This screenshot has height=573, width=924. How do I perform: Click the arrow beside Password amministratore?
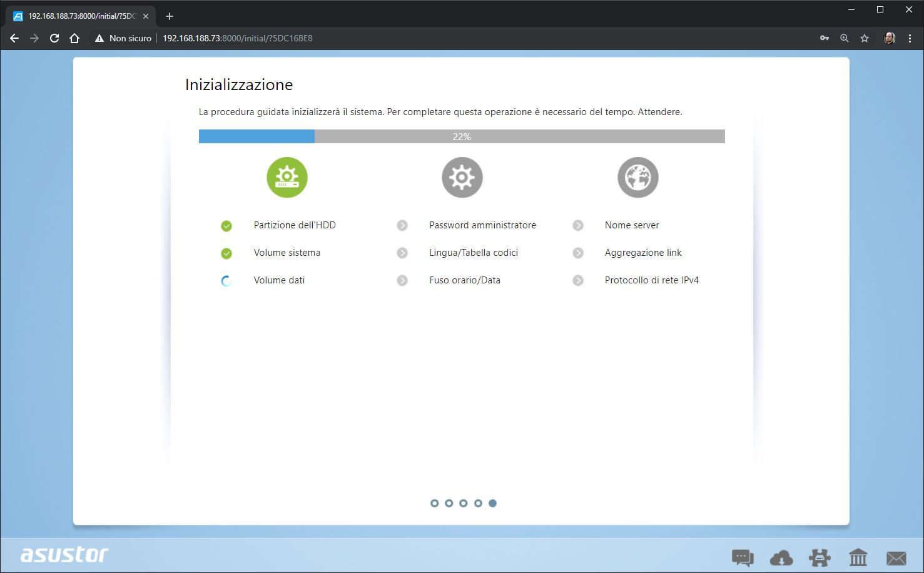[402, 225]
